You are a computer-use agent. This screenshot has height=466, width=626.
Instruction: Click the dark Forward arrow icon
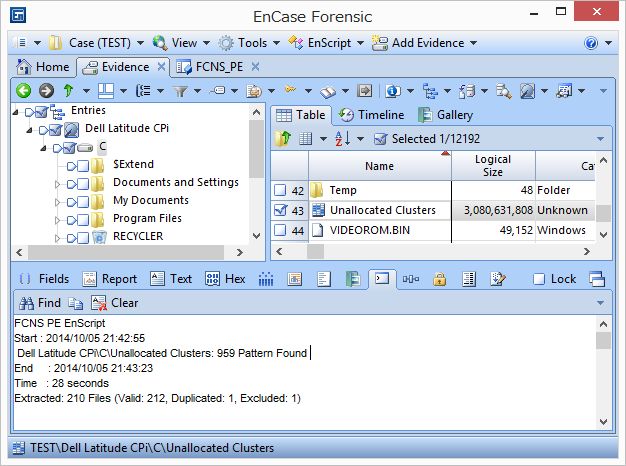pyautogui.click(x=46, y=91)
